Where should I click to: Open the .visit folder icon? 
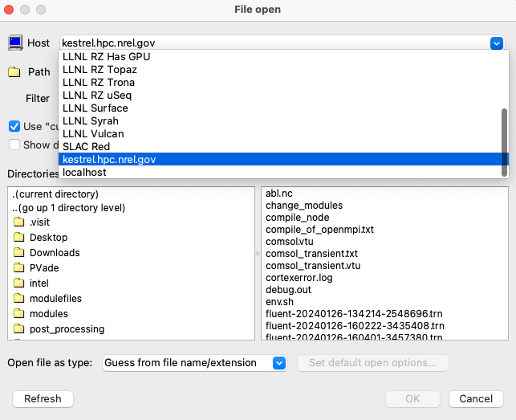click(x=18, y=222)
